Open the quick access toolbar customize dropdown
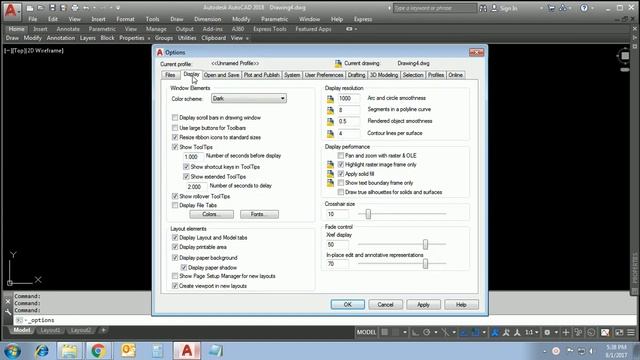Image resolution: width=640 pixels, height=360 pixels. [118, 8]
